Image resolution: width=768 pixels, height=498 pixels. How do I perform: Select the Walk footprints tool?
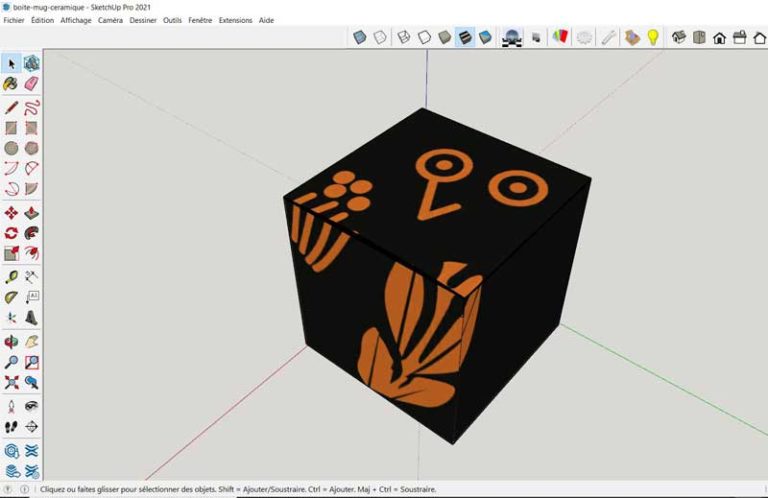pos(11,427)
